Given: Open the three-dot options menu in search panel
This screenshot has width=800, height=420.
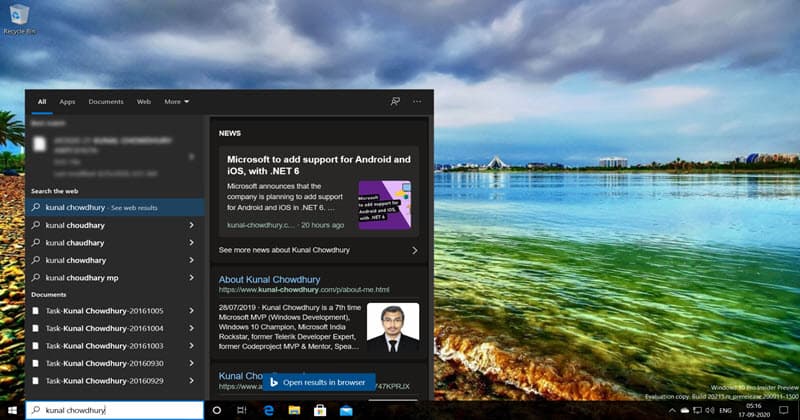Looking at the screenshot, I should [x=417, y=102].
